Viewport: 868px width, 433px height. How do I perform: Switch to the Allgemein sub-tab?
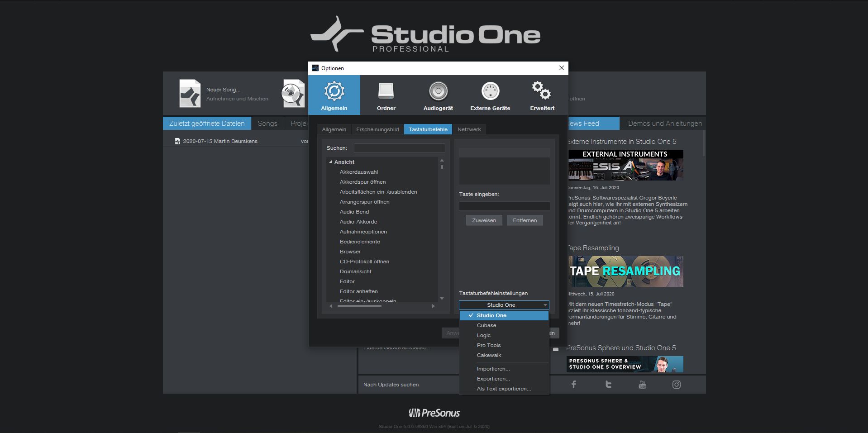tap(334, 129)
